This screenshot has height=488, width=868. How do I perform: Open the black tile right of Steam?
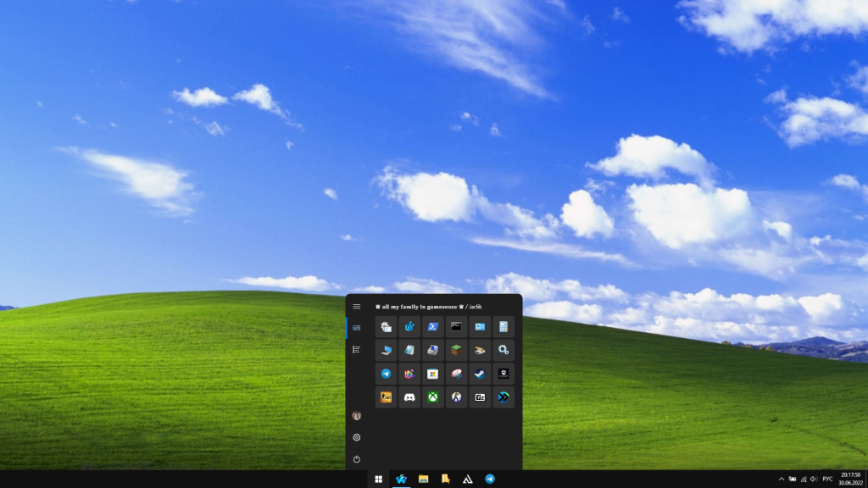point(504,374)
